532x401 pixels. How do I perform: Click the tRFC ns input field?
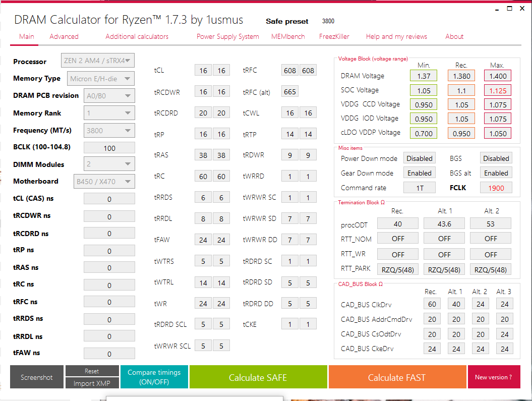(109, 302)
